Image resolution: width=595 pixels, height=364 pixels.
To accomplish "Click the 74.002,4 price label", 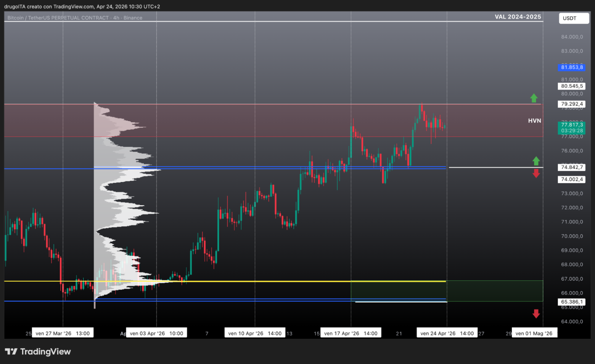I will [572, 179].
